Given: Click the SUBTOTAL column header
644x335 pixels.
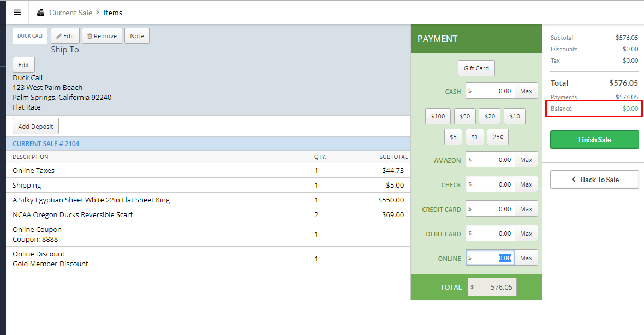Looking at the screenshot, I should click(393, 157).
